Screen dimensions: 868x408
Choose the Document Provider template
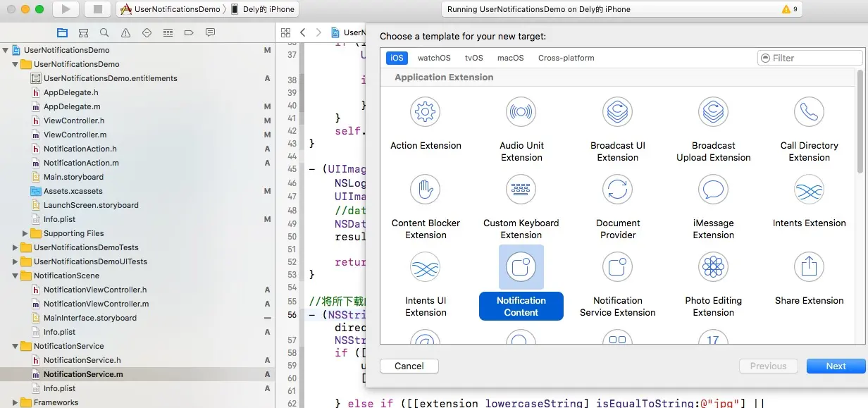(618, 206)
